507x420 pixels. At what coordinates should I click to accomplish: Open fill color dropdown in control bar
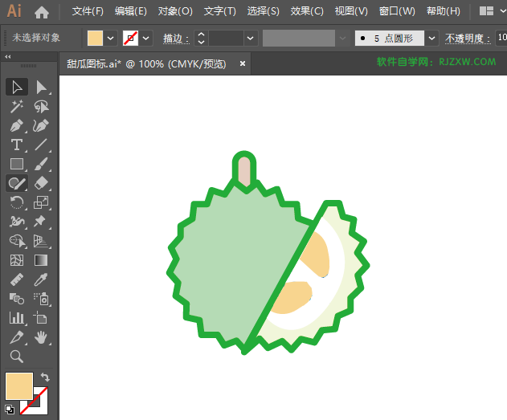[x=110, y=39]
